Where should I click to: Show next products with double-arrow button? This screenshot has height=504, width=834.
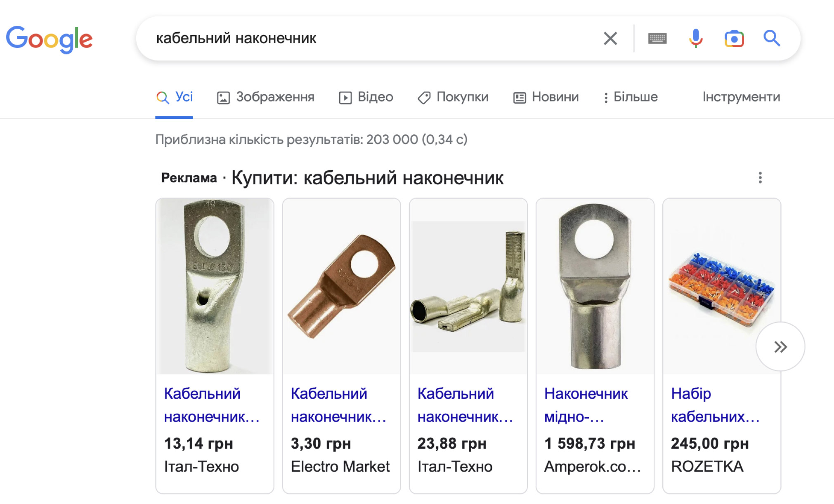pyautogui.click(x=780, y=346)
